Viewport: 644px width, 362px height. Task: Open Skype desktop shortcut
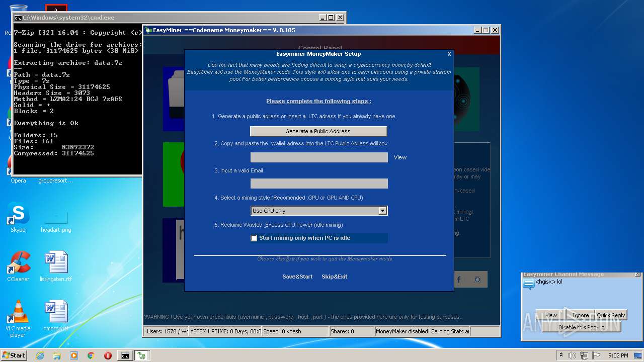coord(18,218)
